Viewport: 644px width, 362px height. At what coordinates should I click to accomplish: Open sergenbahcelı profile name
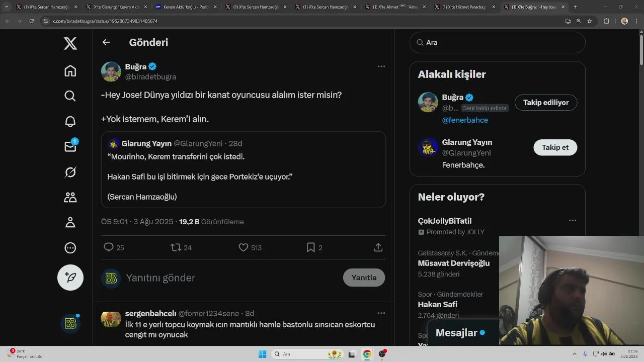(150, 313)
